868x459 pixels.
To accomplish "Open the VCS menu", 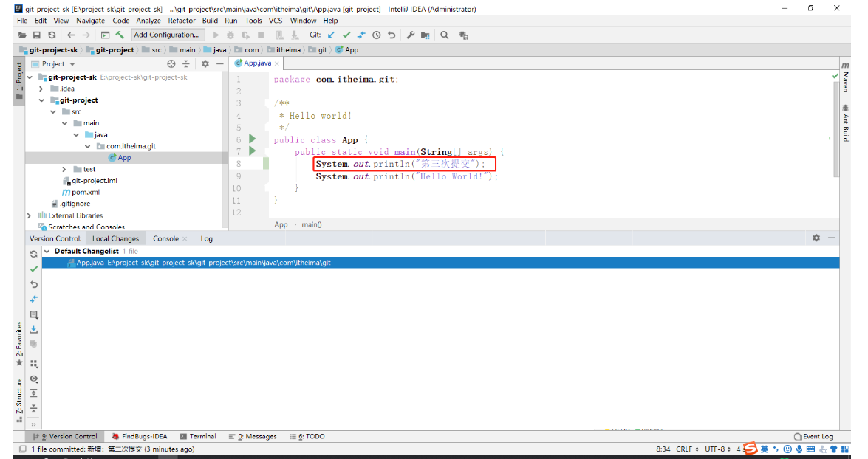I will pos(275,21).
